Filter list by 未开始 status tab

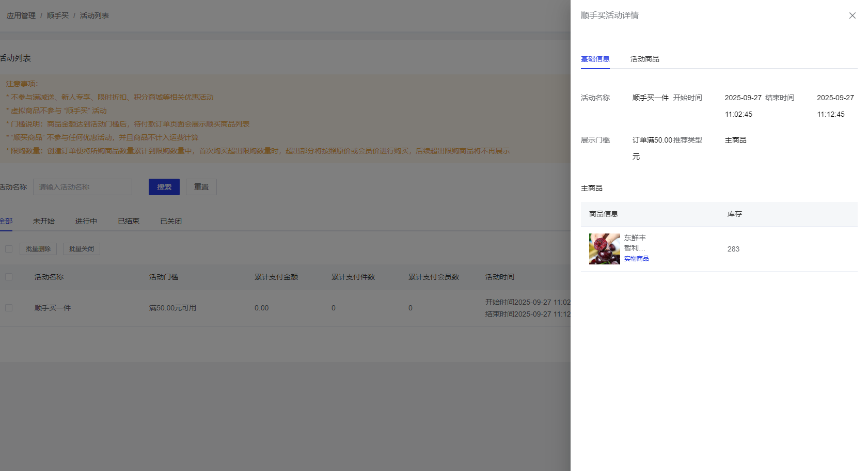coord(44,221)
